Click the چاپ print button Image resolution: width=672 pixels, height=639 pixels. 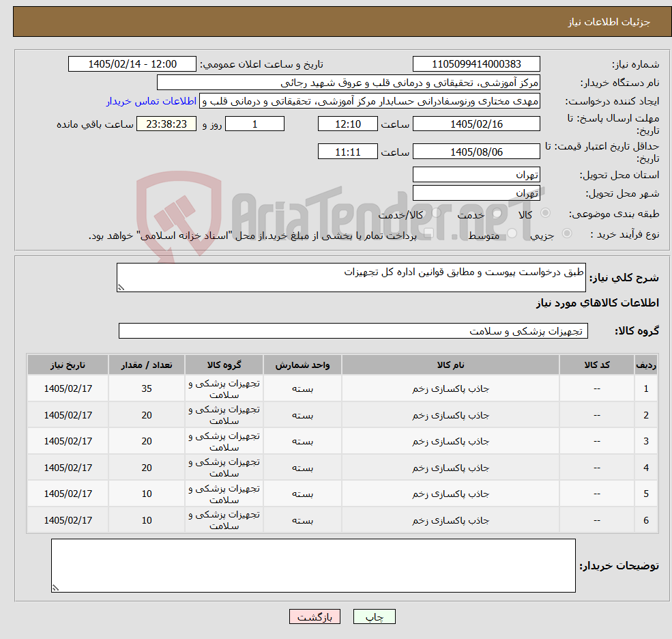(x=374, y=616)
